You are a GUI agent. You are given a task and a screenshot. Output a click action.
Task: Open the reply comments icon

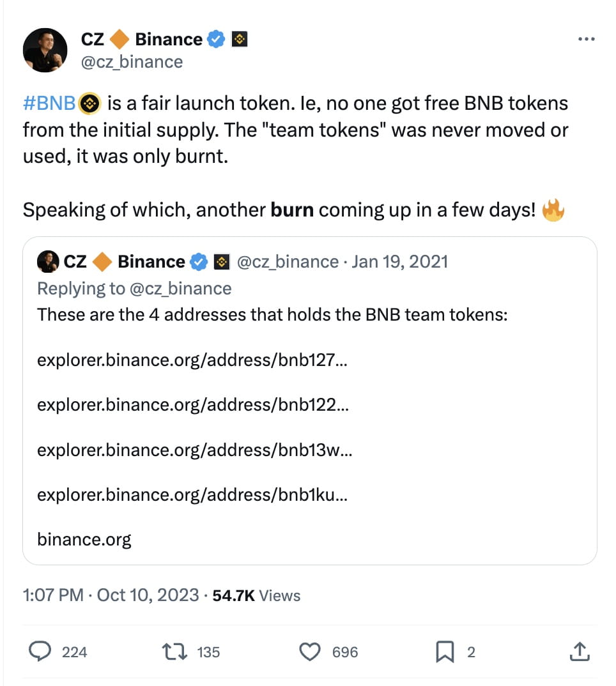pyautogui.click(x=40, y=652)
